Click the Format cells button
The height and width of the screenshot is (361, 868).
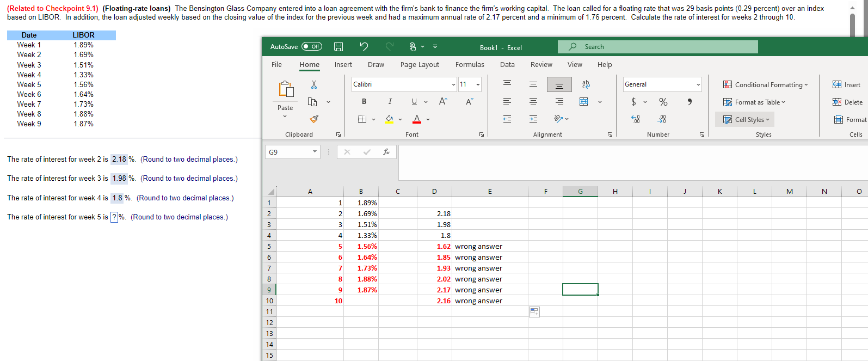(x=850, y=119)
